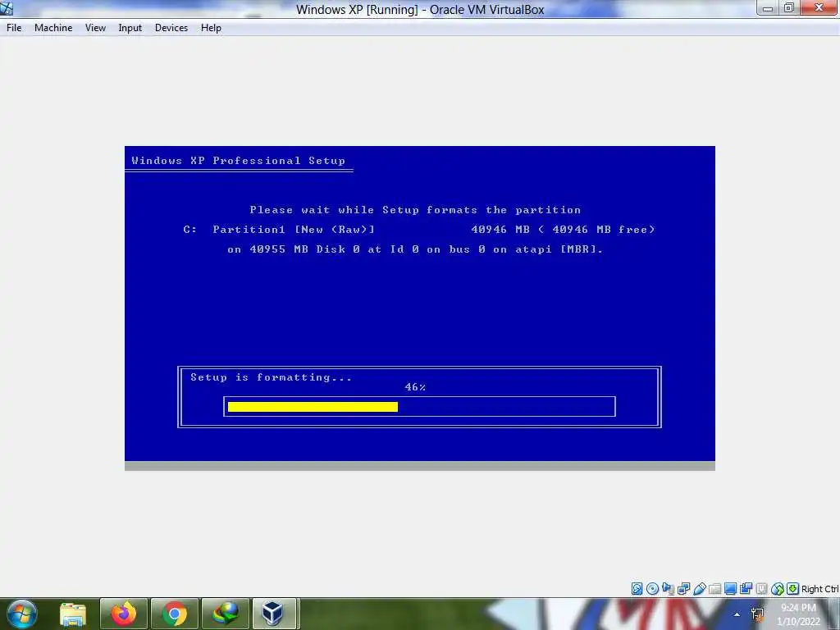Click the Right Ctrl host key label
This screenshot has width=840, height=630.
click(x=819, y=589)
